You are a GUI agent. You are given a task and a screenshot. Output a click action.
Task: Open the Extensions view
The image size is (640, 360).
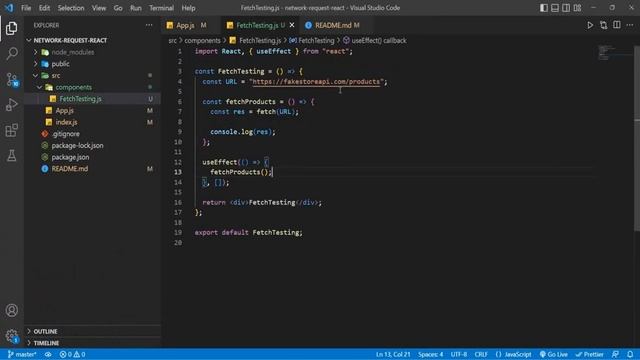pos(11,130)
